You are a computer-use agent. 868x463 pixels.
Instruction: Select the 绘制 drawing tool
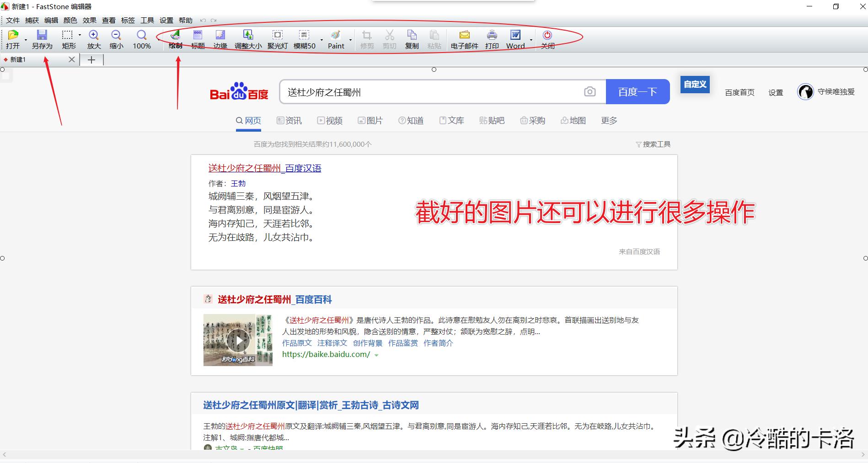[x=175, y=39]
